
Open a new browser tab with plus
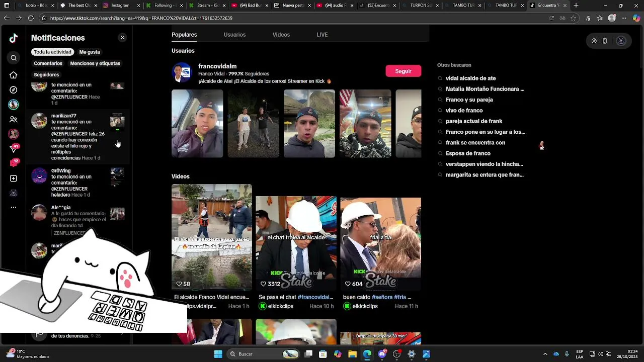point(576,6)
